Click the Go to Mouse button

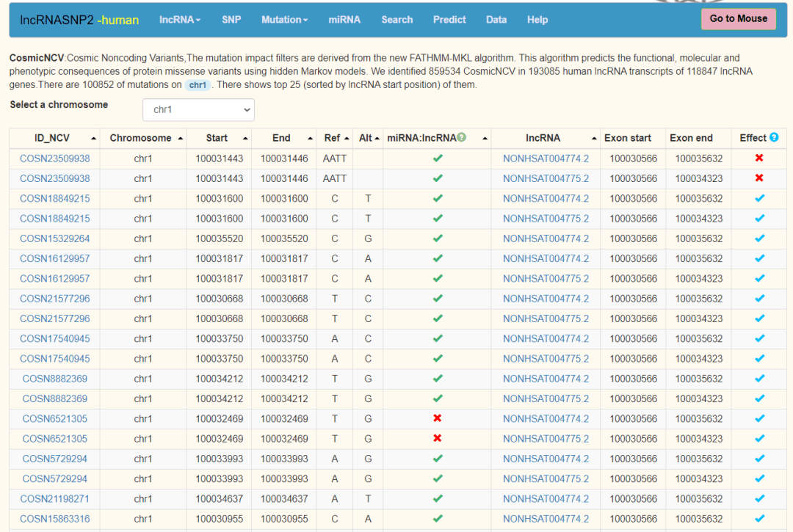click(738, 19)
